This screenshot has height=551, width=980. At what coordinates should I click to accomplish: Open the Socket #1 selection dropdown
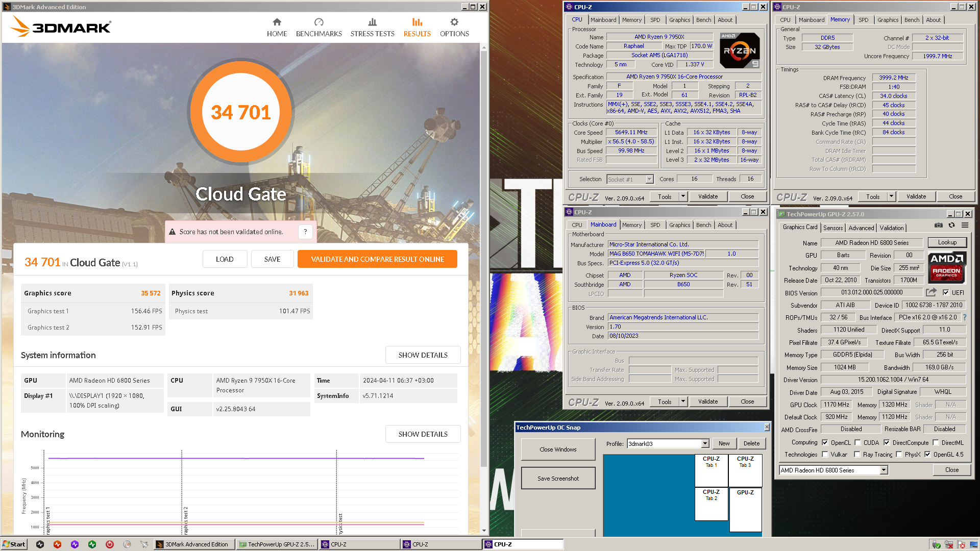649,179
